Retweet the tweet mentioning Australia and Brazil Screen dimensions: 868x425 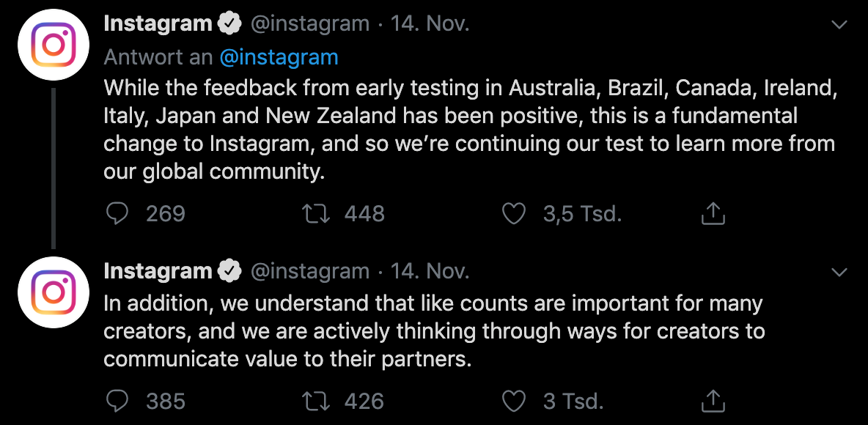coord(316,214)
